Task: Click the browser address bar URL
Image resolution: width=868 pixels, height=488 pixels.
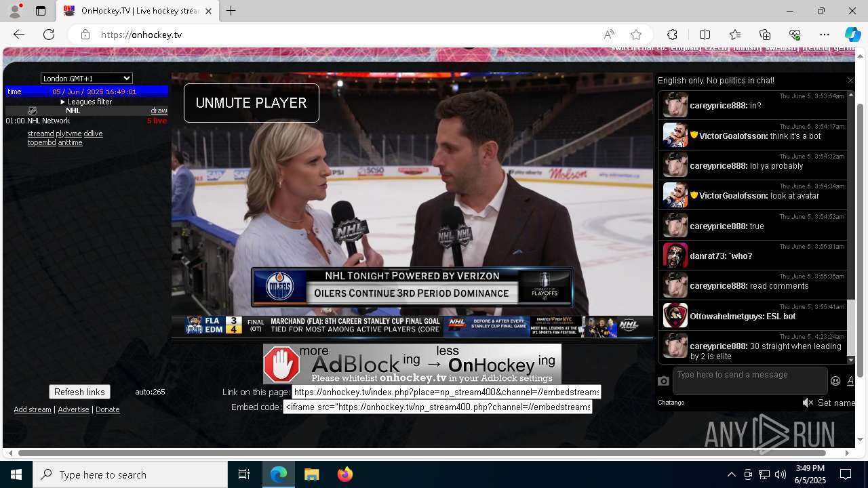Action: pyautogui.click(x=141, y=35)
